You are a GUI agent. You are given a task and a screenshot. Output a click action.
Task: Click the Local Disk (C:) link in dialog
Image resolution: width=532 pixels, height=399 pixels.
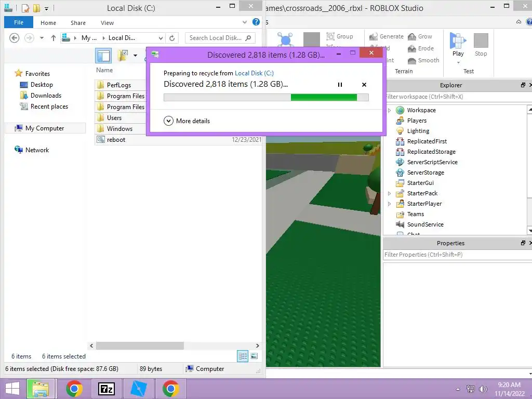(254, 73)
